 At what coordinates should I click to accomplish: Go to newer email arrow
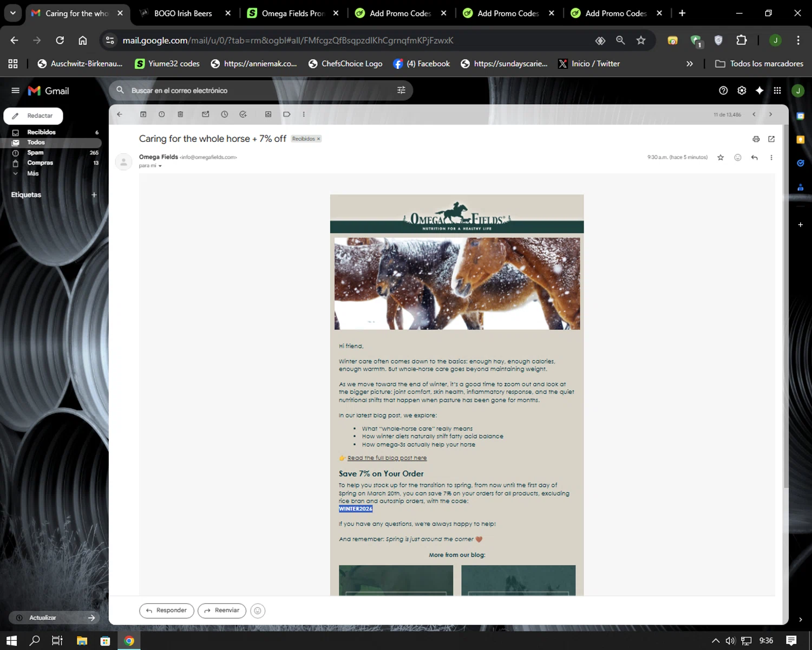coord(754,114)
